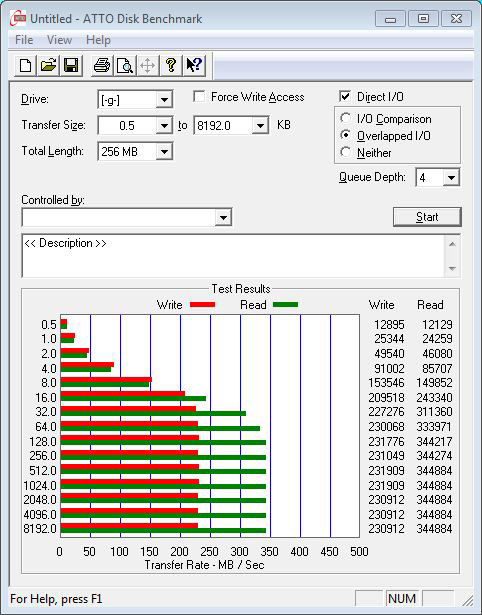Click the New document toolbar icon
482x615 pixels.
pos(25,65)
